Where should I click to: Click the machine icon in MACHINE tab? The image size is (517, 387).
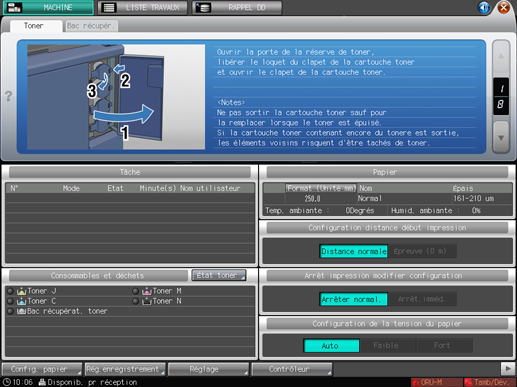tap(15, 7)
